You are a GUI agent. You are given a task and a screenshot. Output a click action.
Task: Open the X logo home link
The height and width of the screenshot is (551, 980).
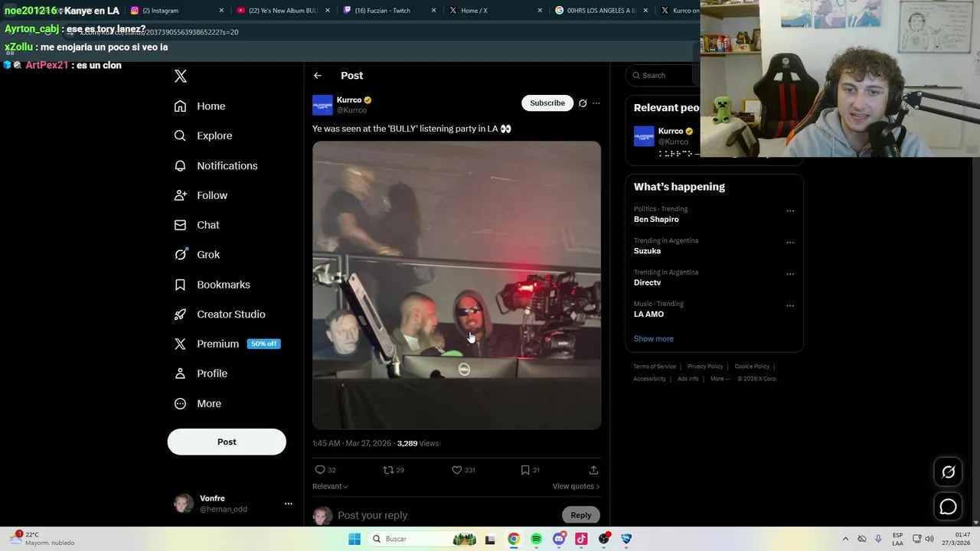(x=181, y=76)
